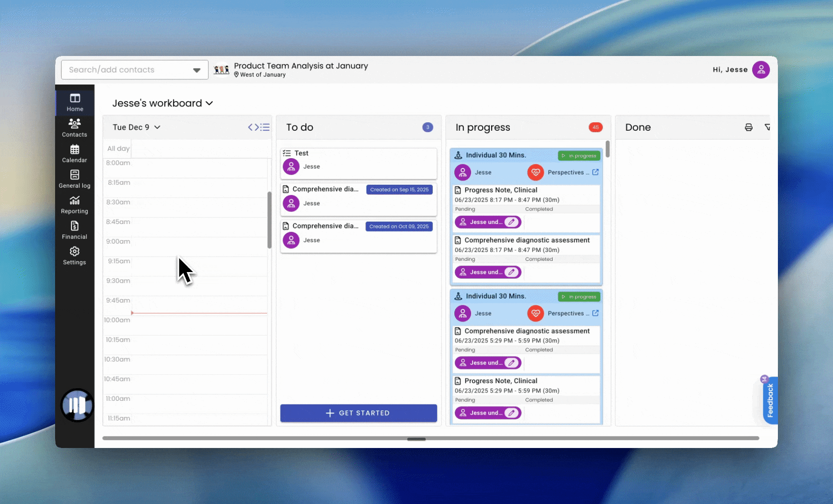Open external link on first Perspectives card

pyautogui.click(x=595, y=172)
